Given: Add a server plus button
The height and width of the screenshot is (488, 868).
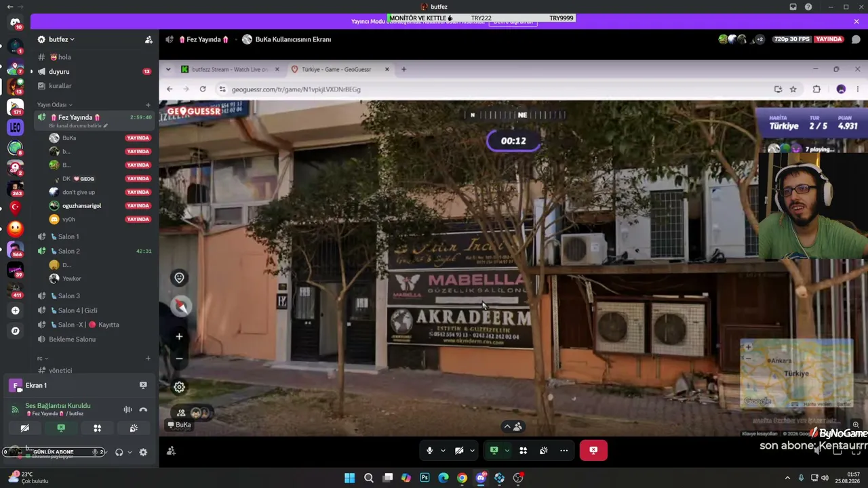Looking at the screenshot, I should click(15, 310).
